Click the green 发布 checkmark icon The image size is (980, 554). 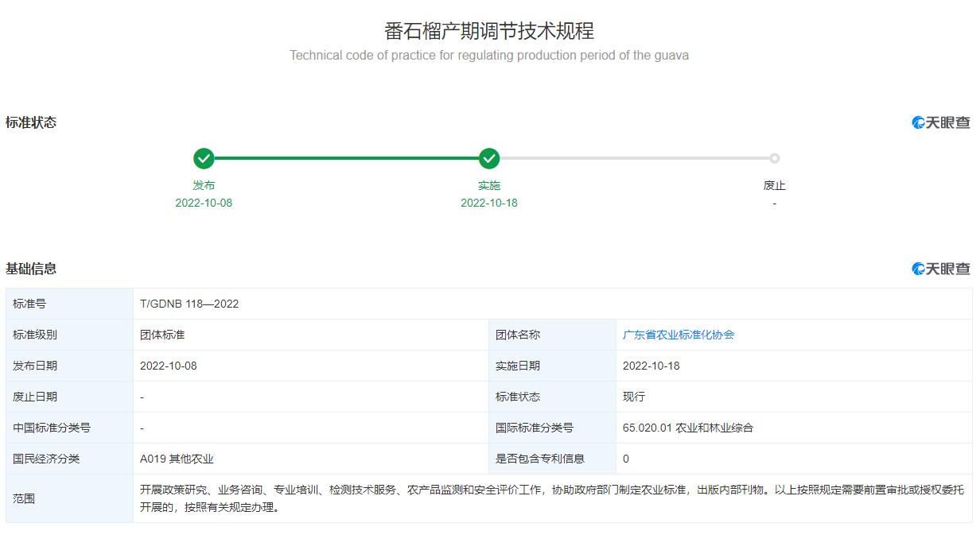pyautogui.click(x=204, y=158)
